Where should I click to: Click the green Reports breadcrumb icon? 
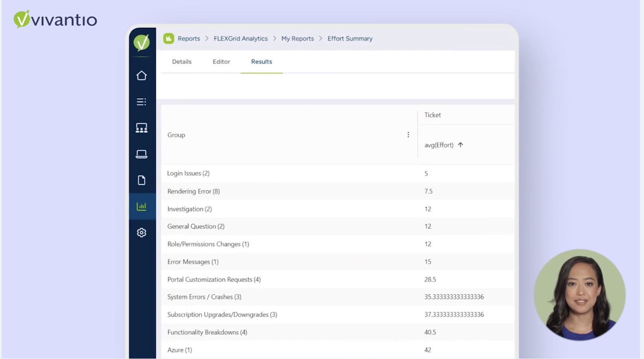tap(169, 39)
